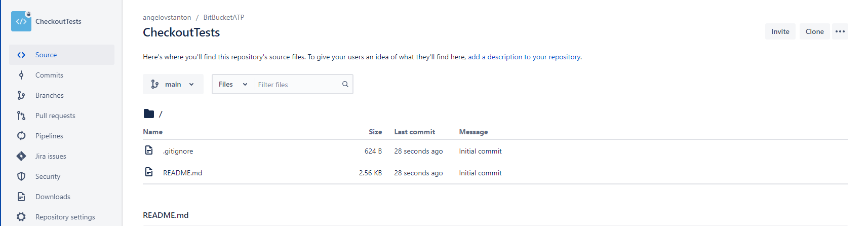Click the Pipelines circular icon
868x226 pixels.
[21, 136]
